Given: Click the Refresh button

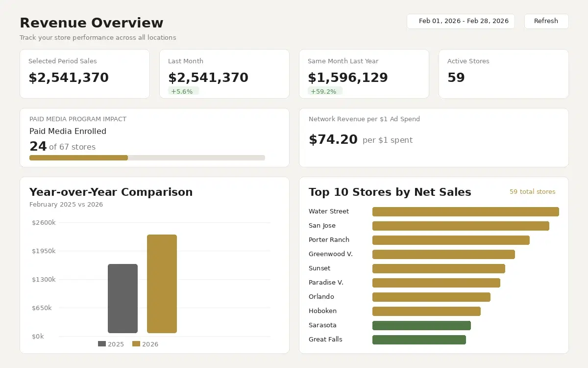Looking at the screenshot, I should 546,21.
